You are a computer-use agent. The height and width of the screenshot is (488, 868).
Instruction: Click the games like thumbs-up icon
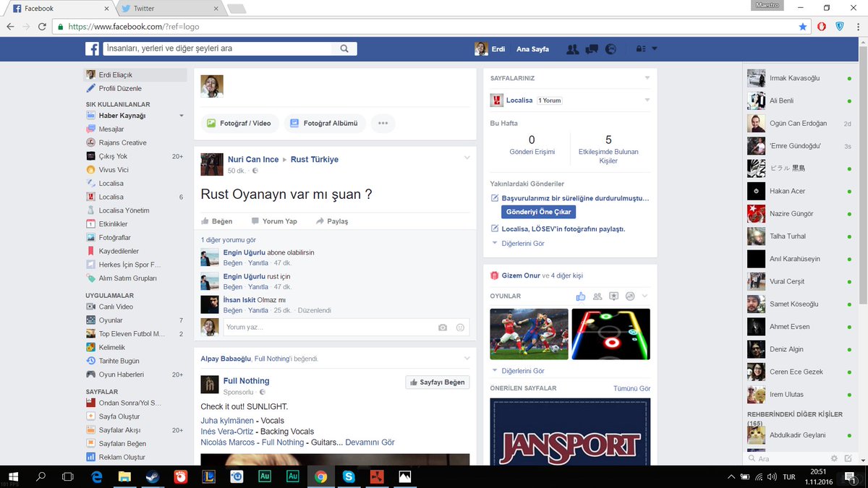pyautogui.click(x=580, y=296)
